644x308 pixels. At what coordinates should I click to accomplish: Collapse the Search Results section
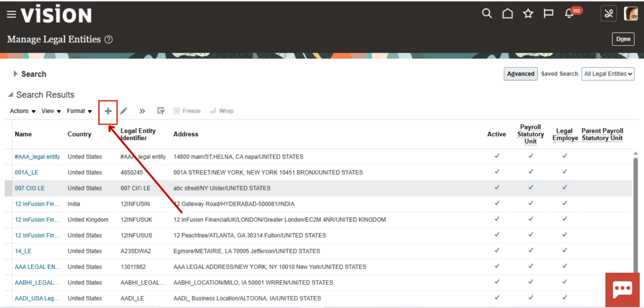[x=10, y=96]
